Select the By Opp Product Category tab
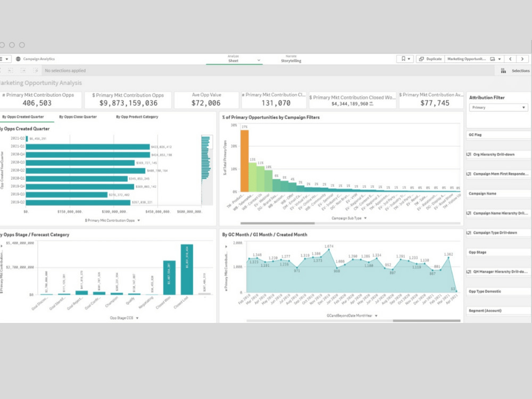The image size is (532, 399). tap(137, 117)
